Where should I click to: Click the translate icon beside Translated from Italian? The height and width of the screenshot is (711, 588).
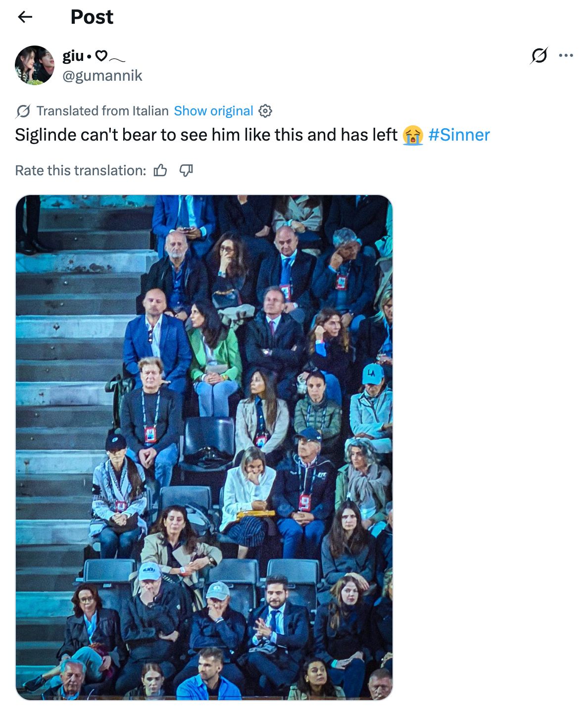(23, 111)
